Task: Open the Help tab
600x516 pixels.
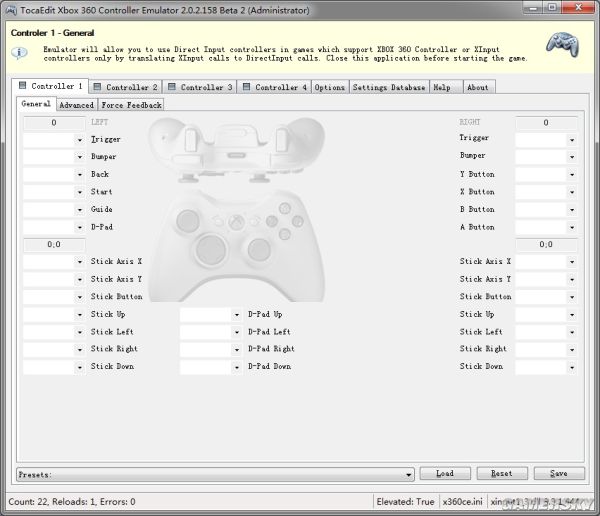Action: pos(446,87)
